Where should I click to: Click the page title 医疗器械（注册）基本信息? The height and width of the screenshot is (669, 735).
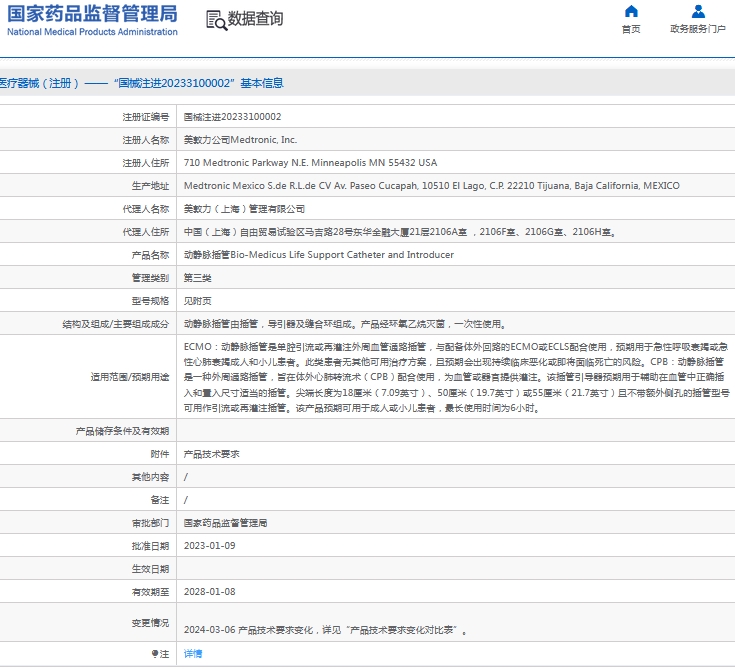tap(142, 83)
